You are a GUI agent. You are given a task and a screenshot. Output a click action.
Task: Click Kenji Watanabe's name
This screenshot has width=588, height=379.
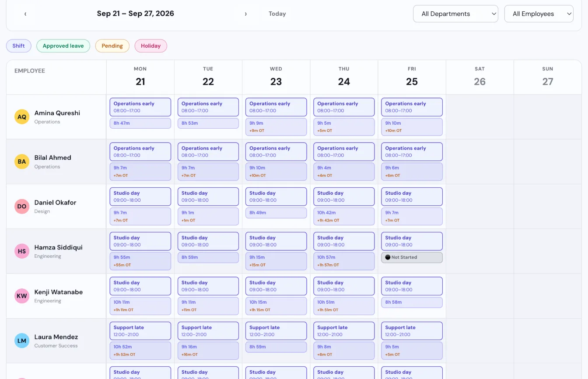click(59, 292)
